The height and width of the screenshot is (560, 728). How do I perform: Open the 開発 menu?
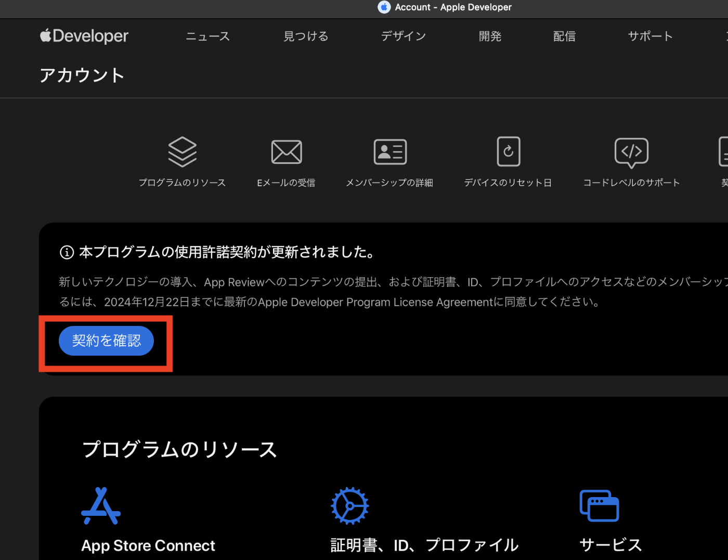pos(490,36)
